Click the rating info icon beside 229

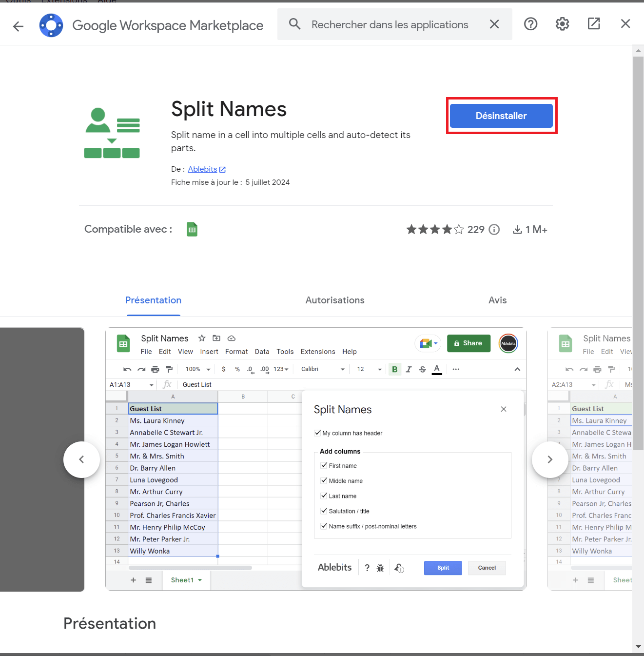494,230
